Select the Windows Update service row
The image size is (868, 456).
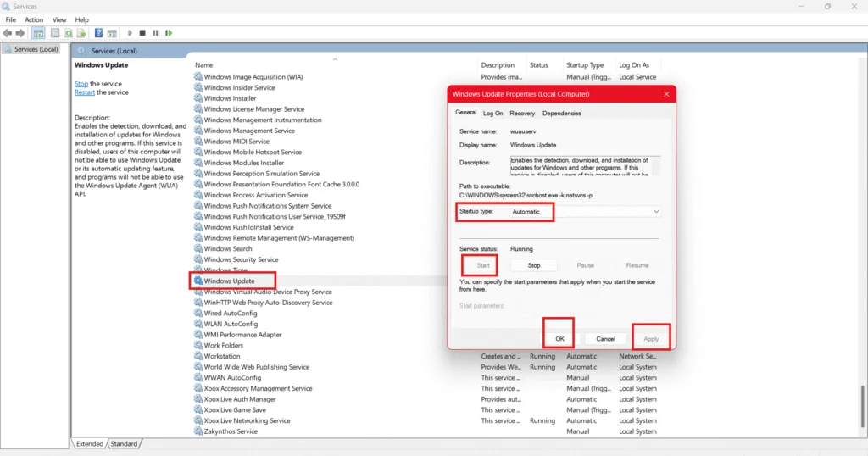(x=229, y=281)
